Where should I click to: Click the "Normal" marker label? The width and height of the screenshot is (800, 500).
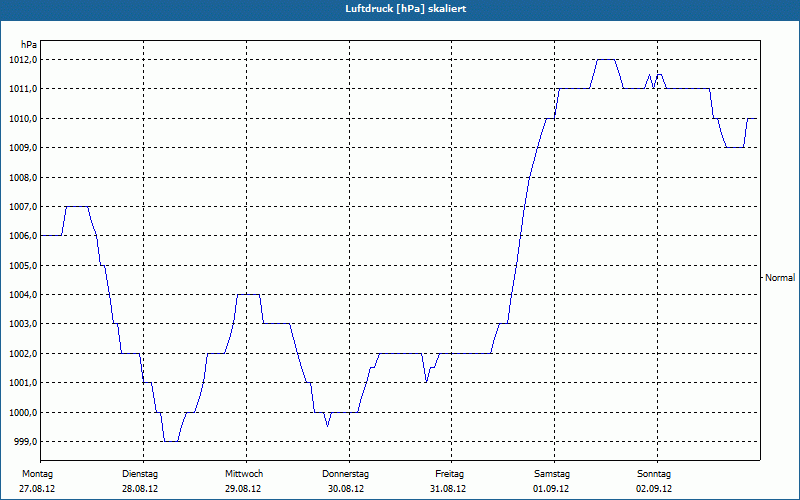(x=780, y=278)
